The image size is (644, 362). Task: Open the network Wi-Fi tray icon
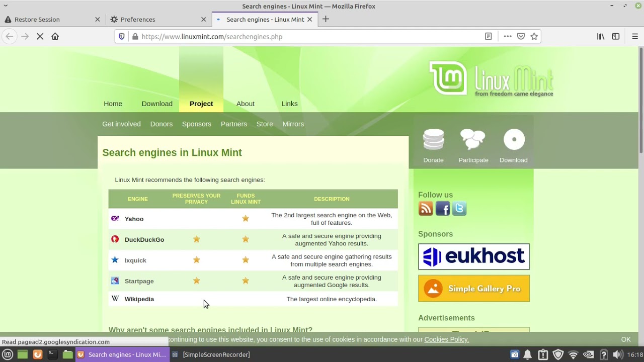click(573, 354)
